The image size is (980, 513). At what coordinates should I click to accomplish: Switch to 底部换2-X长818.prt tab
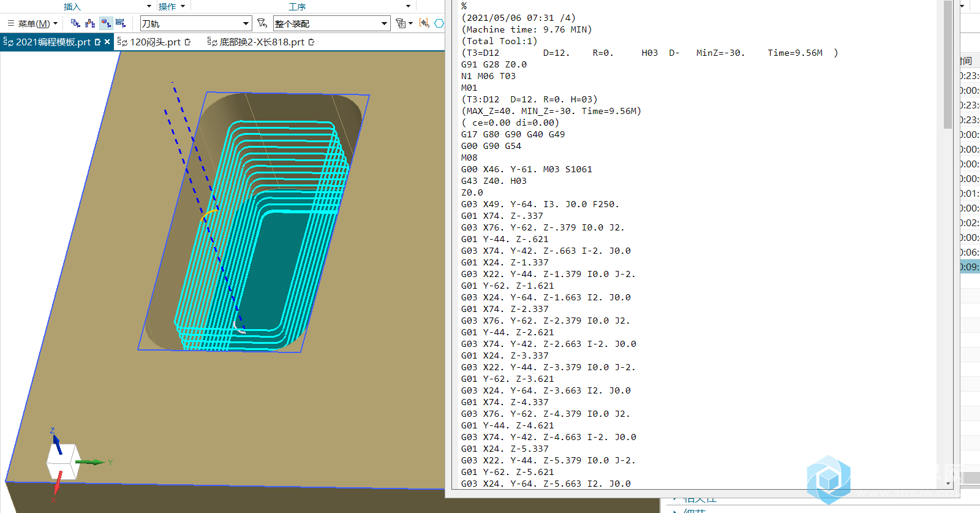pos(262,42)
